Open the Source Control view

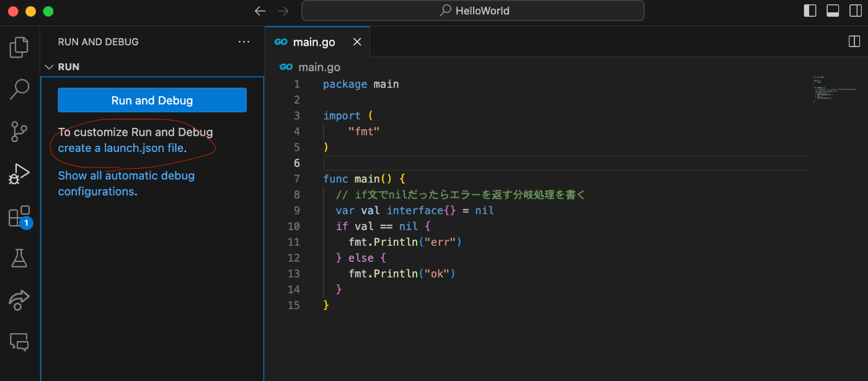pyautogui.click(x=19, y=132)
